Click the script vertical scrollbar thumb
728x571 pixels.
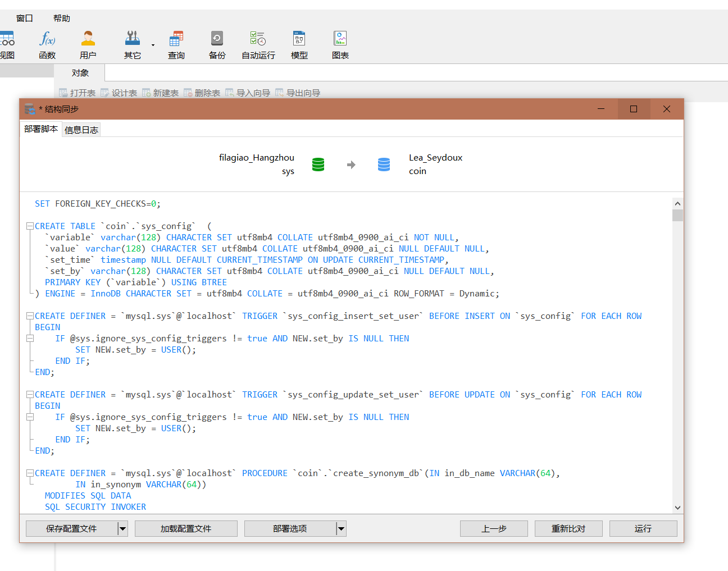tap(677, 216)
